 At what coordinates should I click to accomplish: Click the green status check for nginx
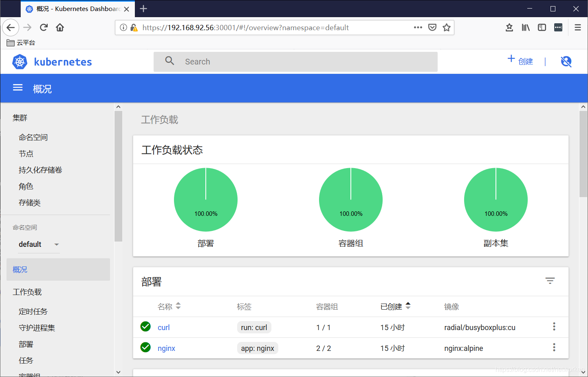tap(145, 347)
